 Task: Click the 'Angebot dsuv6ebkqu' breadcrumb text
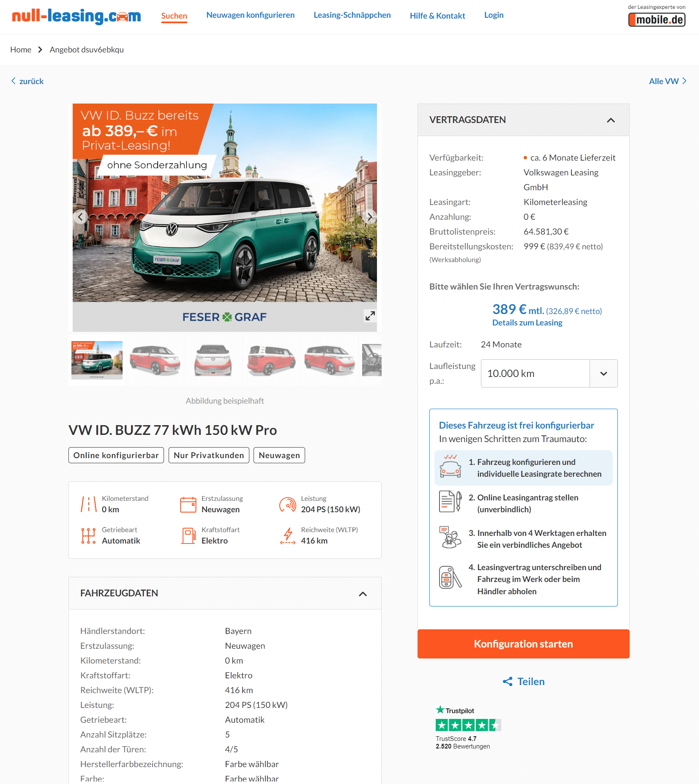[87, 50]
